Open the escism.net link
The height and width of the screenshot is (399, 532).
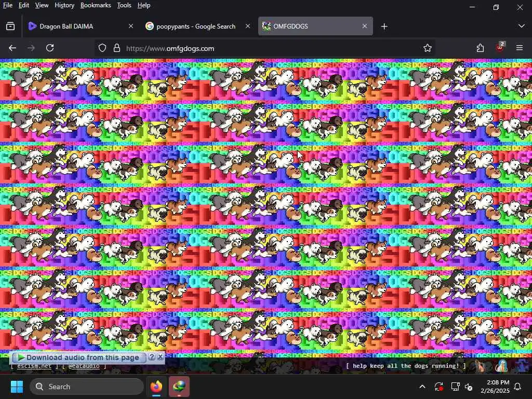pyautogui.click(x=34, y=366)
